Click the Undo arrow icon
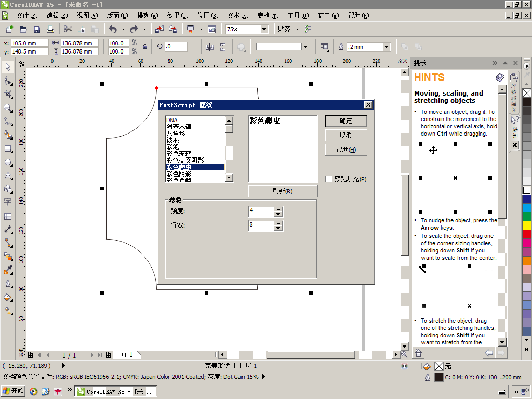Screen dimensions: 532x399 [x=113, y=29]
